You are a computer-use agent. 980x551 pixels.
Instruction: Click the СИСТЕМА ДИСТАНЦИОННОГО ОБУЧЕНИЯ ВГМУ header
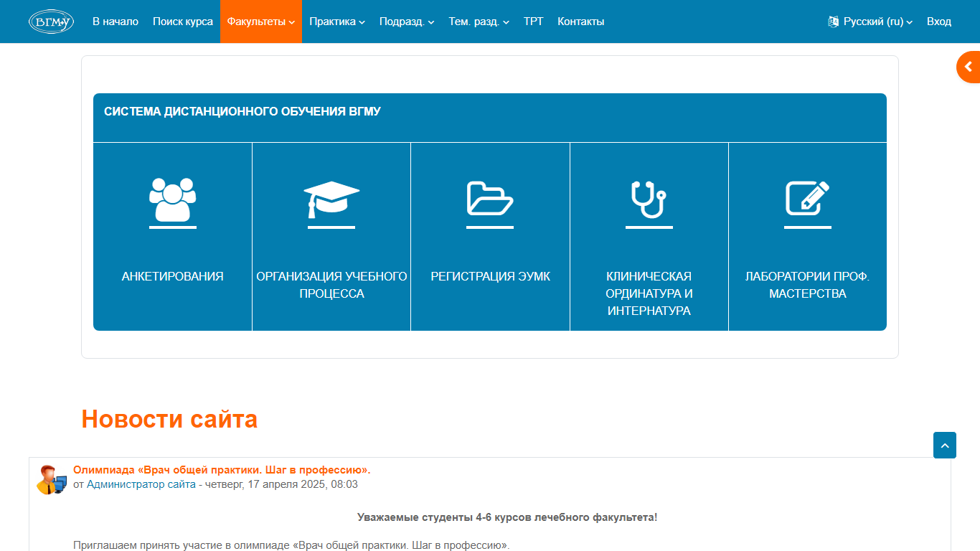point(242,111)
